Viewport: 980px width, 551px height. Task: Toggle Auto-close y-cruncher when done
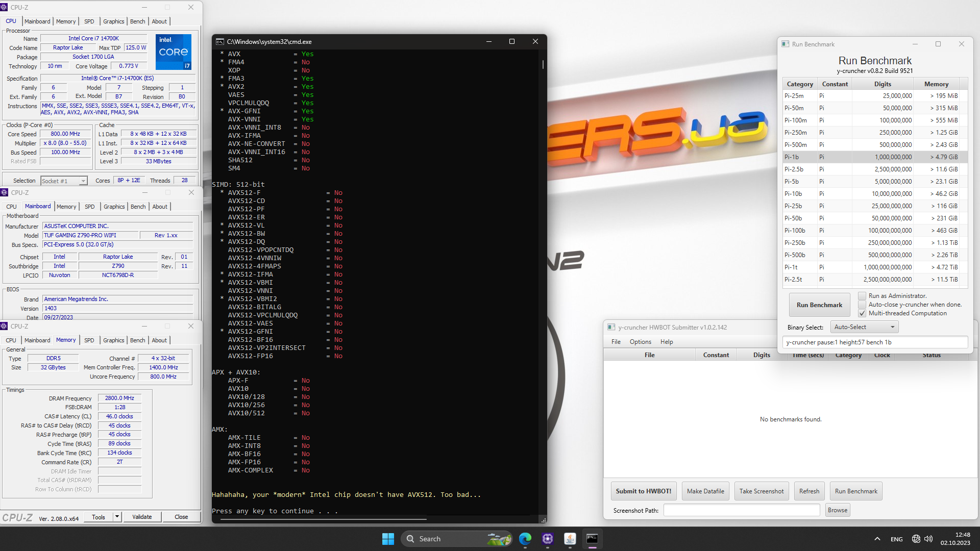click(862, 305)
